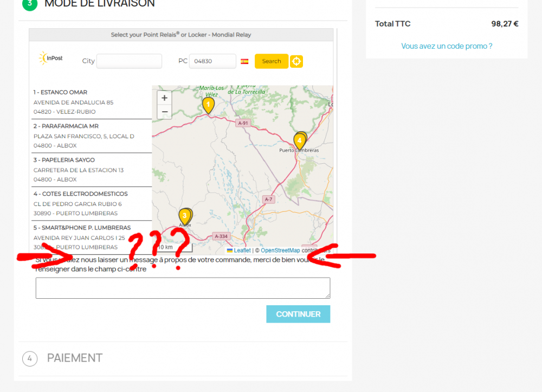Zoom out on the map
The height and width of the screenshot is (392, 542).
tap(165, 112)
